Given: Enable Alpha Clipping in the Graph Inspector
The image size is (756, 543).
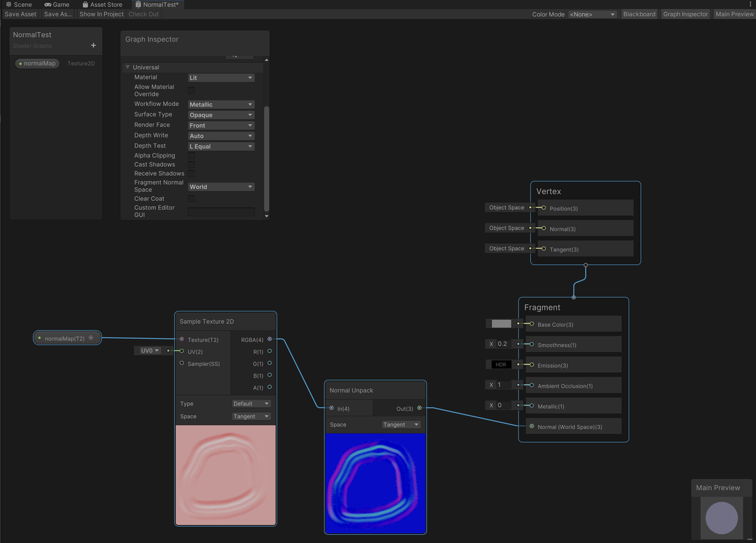Looking at the screenshot, I should (x=192, y=156).
